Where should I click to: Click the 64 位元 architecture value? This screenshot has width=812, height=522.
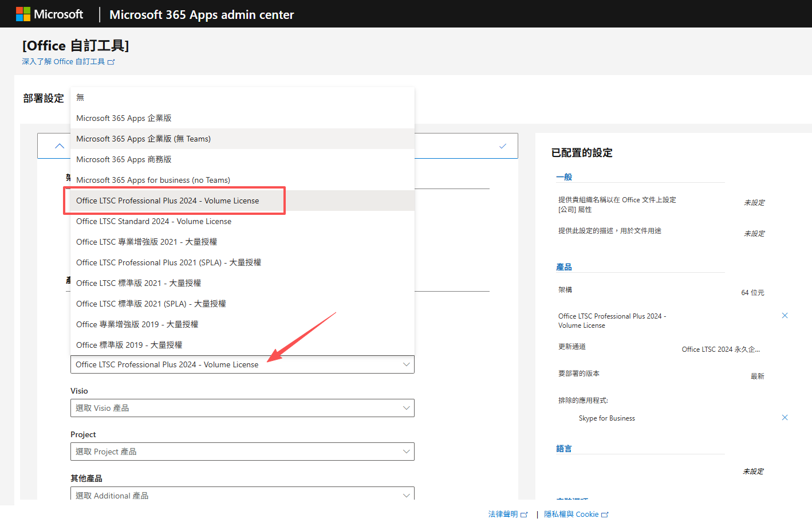coord(753,293)
